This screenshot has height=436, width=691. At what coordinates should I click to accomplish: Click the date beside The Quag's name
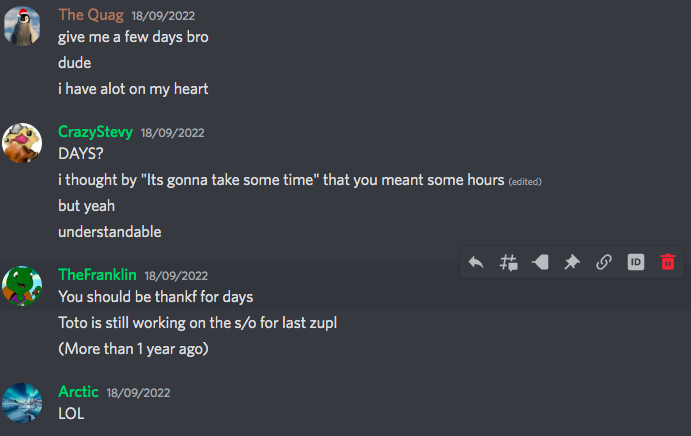[163, 16]
